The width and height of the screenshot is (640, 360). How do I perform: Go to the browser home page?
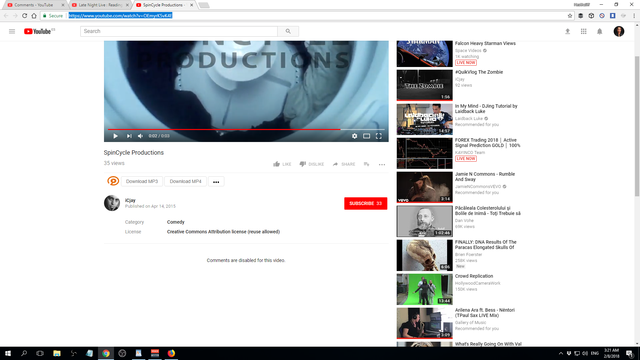34,16
